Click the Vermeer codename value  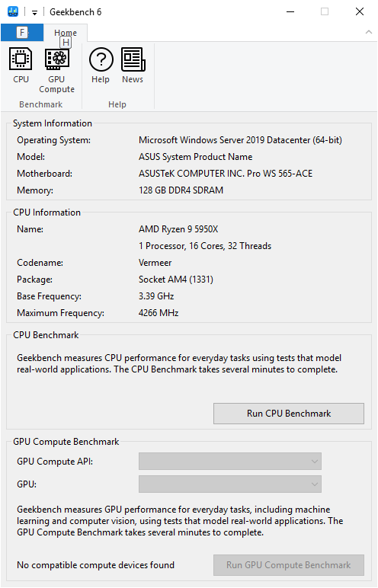pos(155,263)
